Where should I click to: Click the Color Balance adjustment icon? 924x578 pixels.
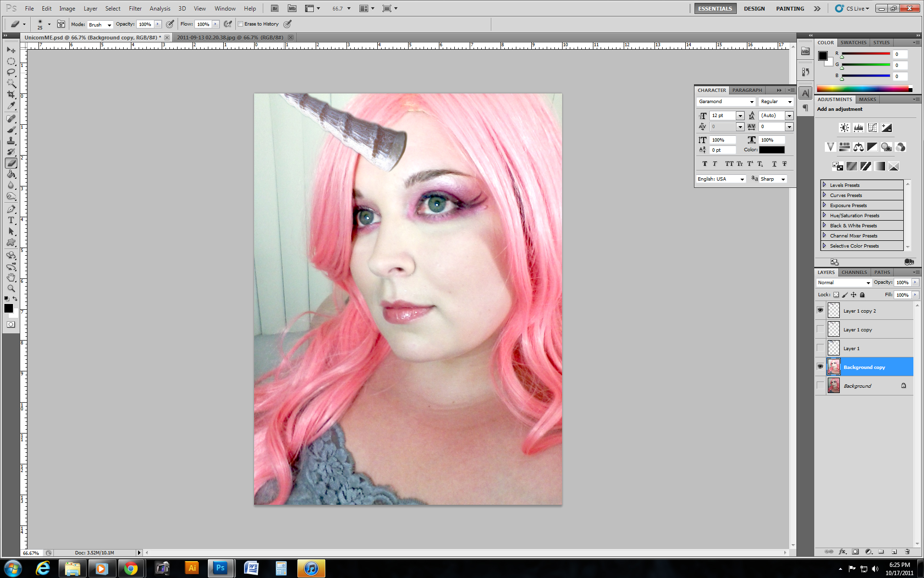pyautogui.click(x=858, y=147)
